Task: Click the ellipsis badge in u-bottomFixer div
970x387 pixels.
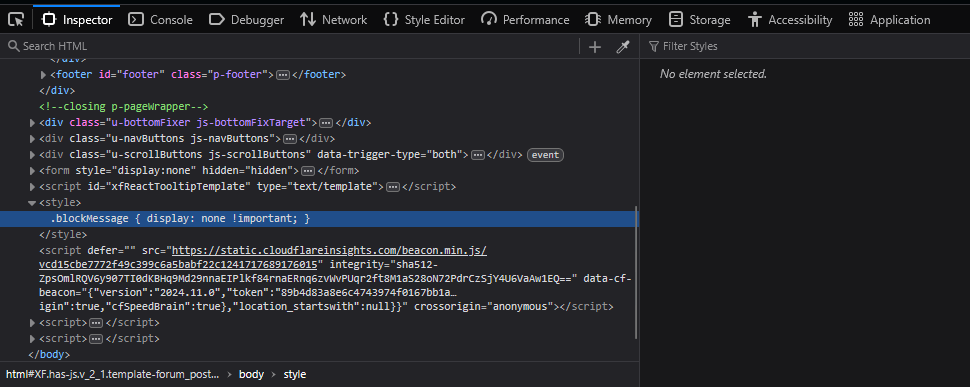Action: tap(326, 122)
